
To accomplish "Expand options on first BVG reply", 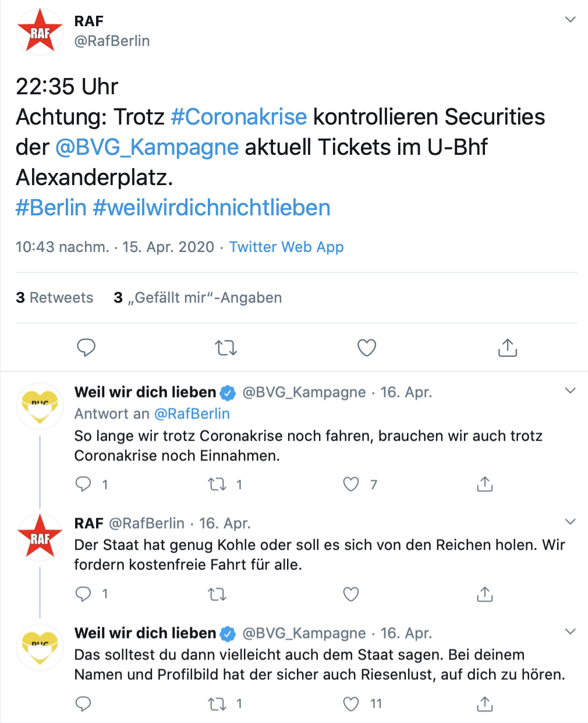I will (571, 391).
